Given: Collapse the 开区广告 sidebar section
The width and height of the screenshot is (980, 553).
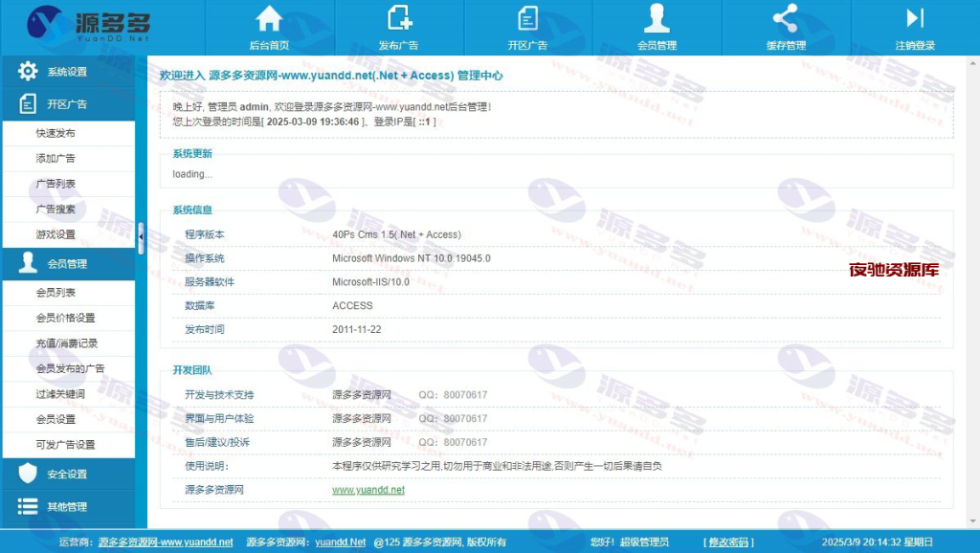Looking at the screenshot, I should pos(67,104).
